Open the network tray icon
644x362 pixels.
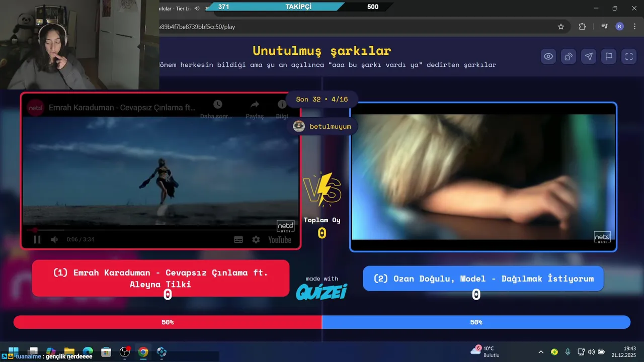click(581, 352)
